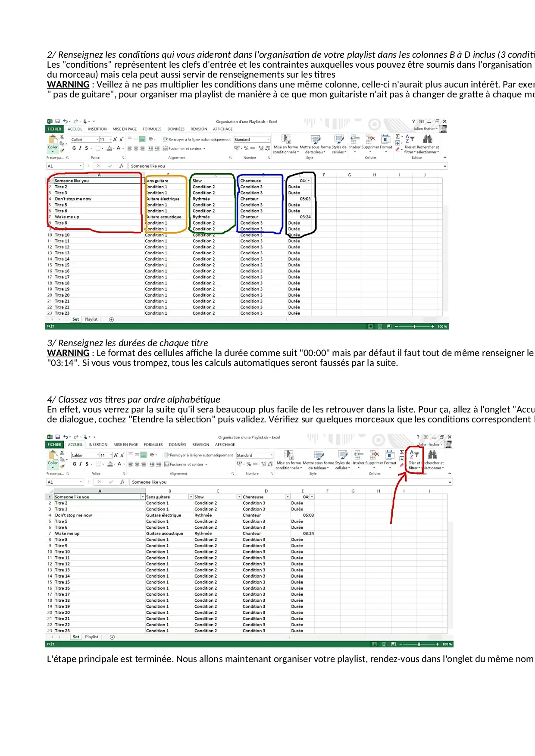
Task: Click the zoom slider in the filtered spreadsheet's status bar
Action: 419,644
